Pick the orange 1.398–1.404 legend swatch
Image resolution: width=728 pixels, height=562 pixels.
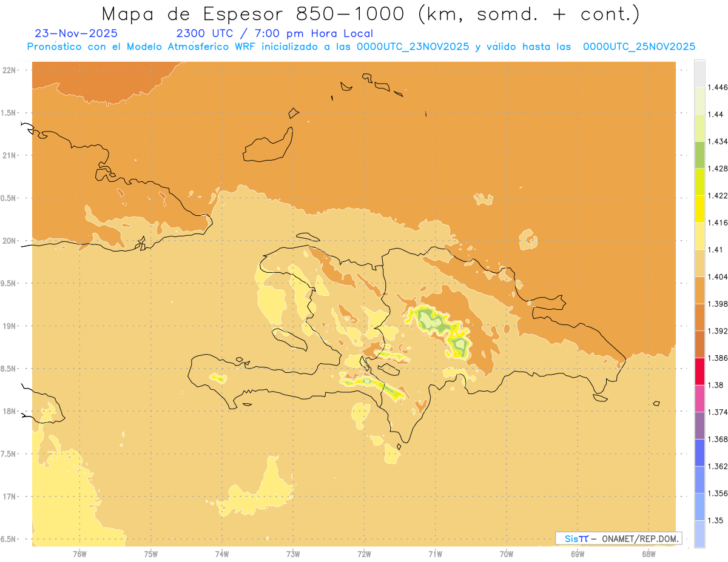pyautogui.click(x=699, y=290)
